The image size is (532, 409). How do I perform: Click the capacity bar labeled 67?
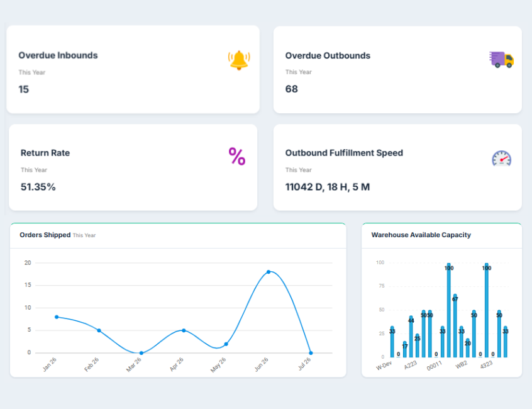coord(455,325)
